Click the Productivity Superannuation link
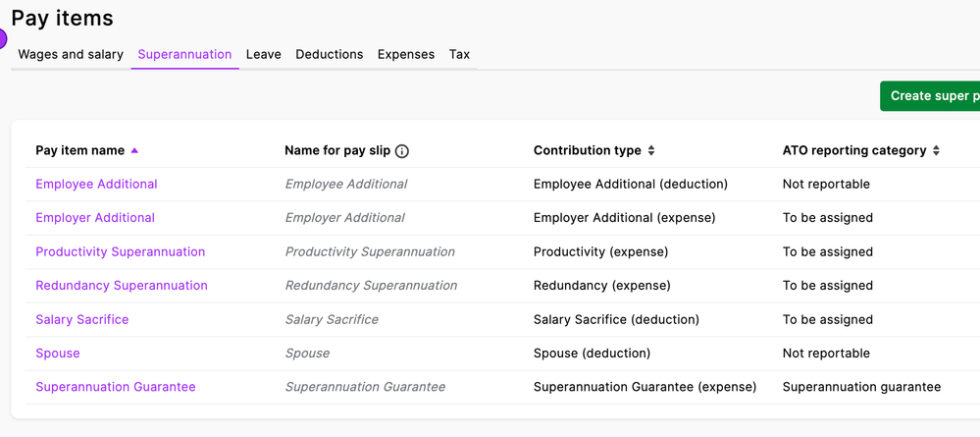980x437 pixels. click(120, 251)
